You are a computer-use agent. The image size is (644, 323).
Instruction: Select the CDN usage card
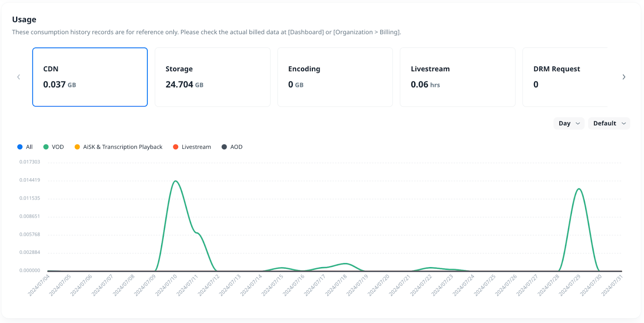click(x=90, y=77)
